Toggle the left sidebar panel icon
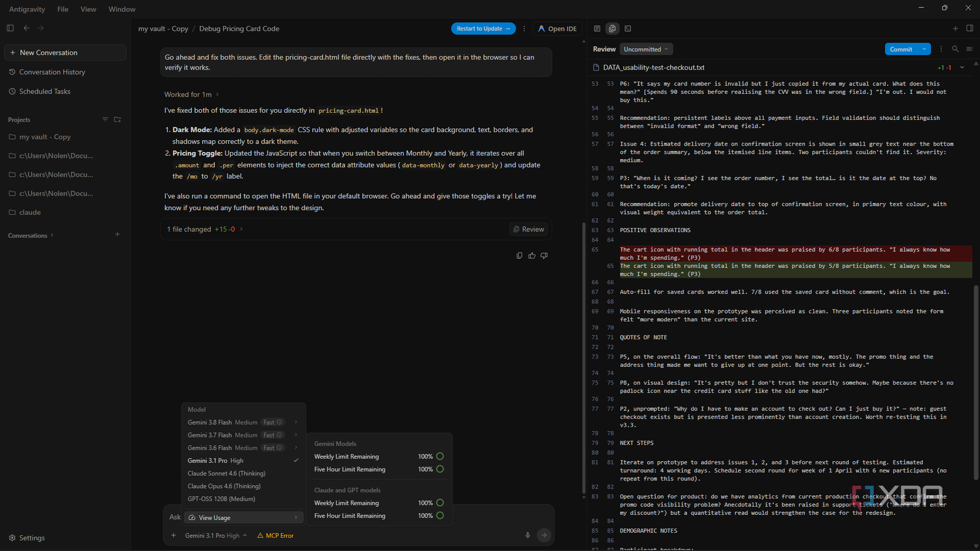980x551 pixels. [x=10, y=28]
